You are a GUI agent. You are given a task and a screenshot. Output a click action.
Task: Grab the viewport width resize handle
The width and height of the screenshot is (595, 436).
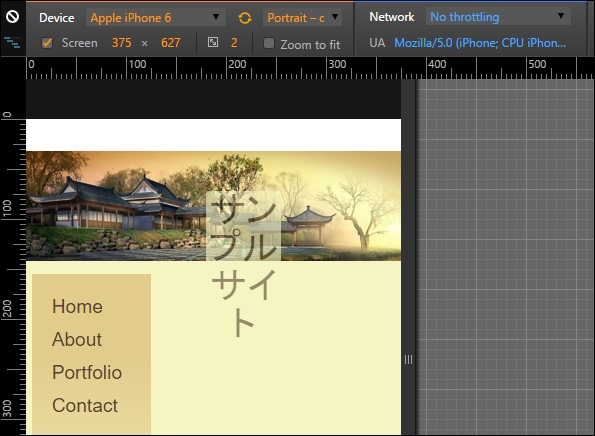pos(408,359)
